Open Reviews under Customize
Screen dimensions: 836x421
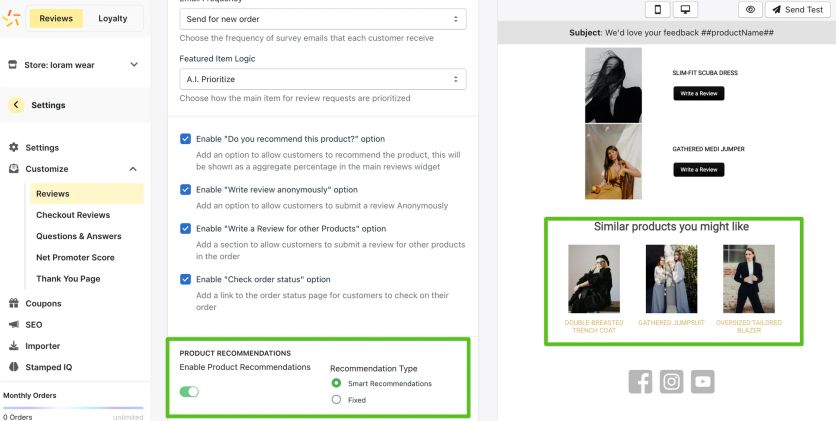pyautogui.click(x=86, y=193)
